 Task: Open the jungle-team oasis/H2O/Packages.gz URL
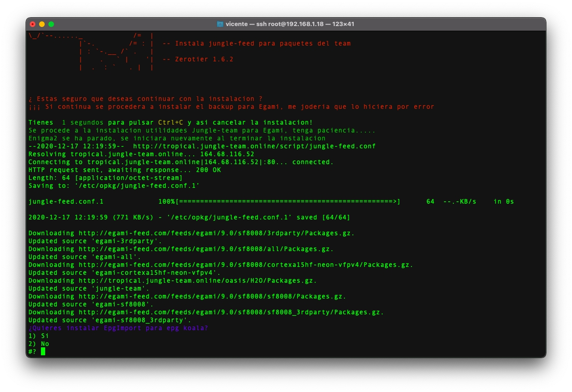click(197, 281)
